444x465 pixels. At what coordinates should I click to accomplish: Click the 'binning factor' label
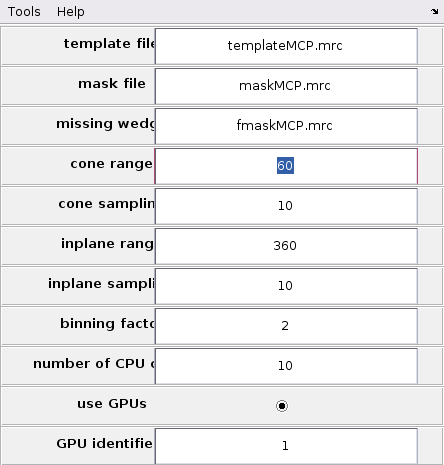tap(107, 324)
